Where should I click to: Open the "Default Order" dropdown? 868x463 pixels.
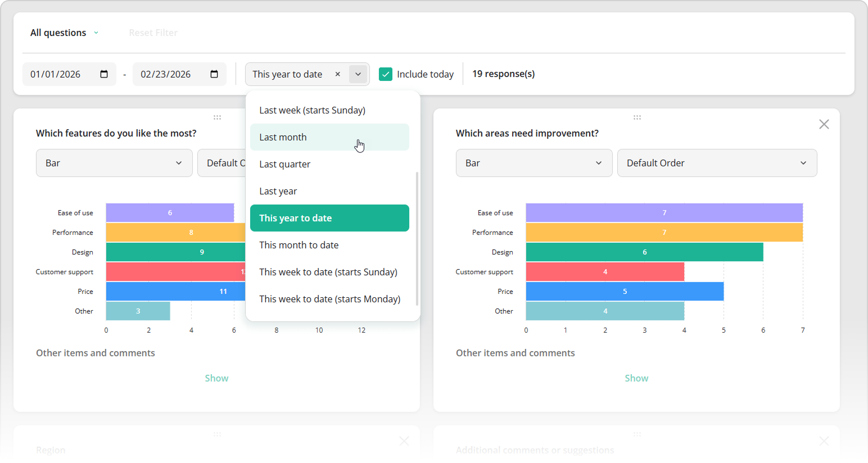coord(717,162)
